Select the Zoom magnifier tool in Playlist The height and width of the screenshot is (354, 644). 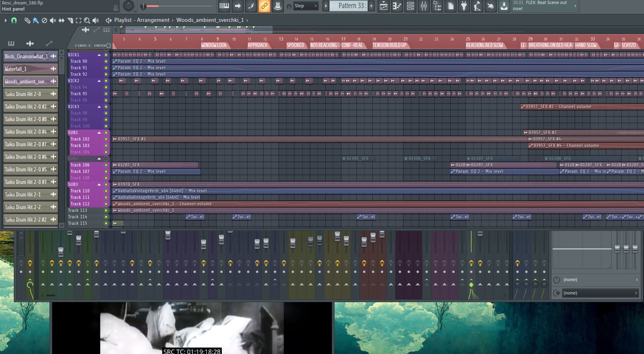[87, 20]
